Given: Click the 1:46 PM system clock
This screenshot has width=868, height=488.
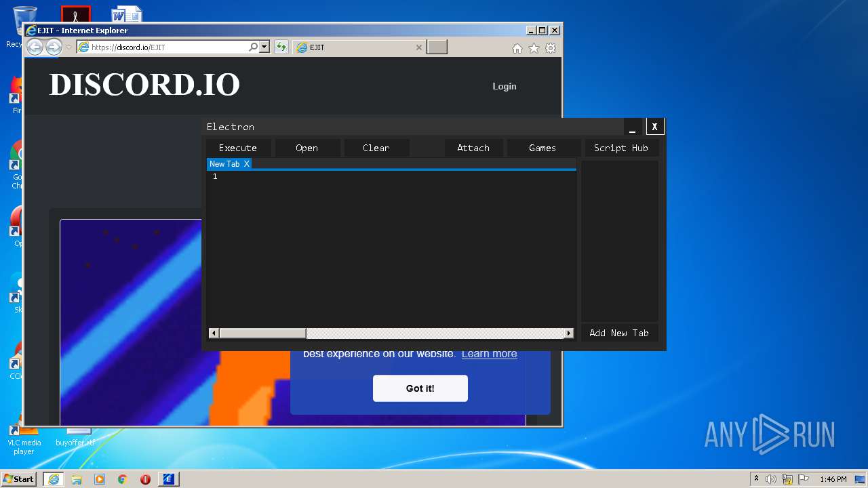Looking at the screenshot, I should [833, 479].
